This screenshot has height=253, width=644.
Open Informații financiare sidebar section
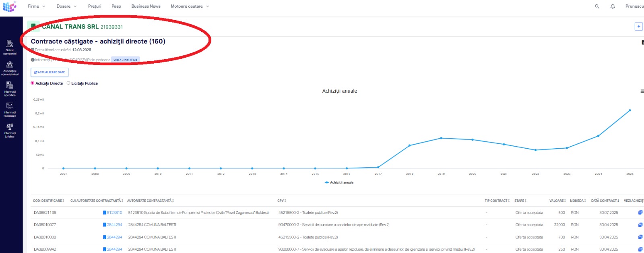tap(10, 110)
